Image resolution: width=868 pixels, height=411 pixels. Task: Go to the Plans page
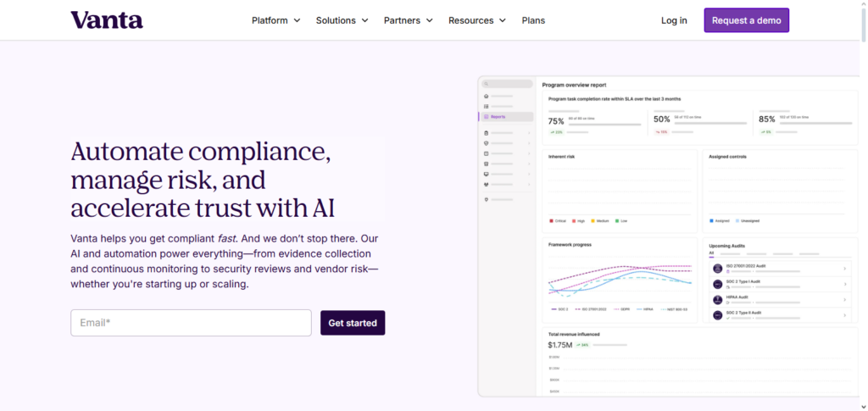533,20
